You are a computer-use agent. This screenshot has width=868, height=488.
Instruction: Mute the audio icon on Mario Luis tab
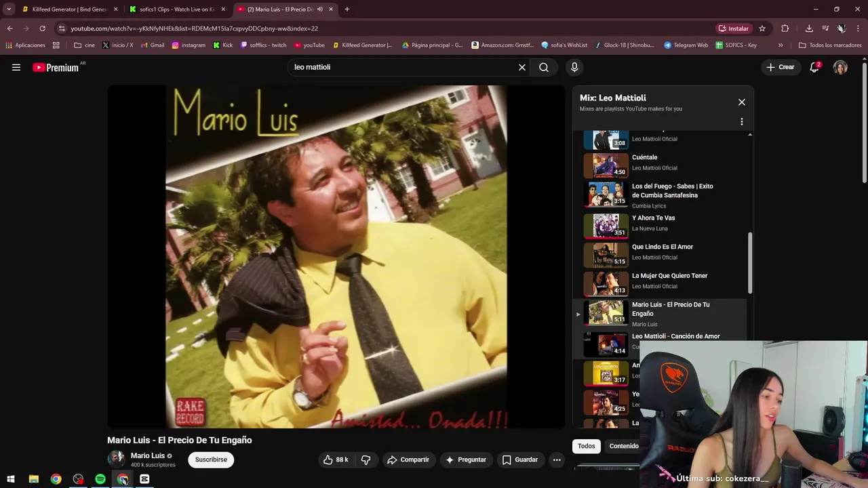pyautogui.click(x=320, y=9)
